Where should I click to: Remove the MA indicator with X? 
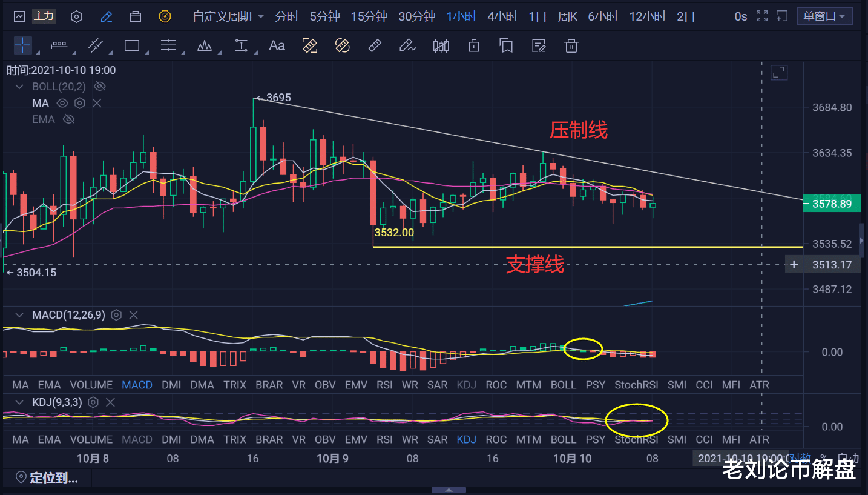point(97,103)
